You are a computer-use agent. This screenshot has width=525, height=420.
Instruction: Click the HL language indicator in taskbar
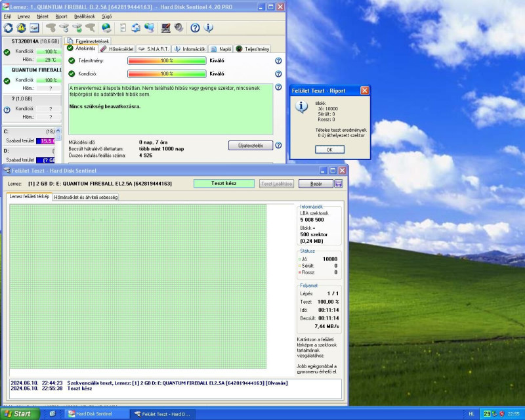[471, 414]
